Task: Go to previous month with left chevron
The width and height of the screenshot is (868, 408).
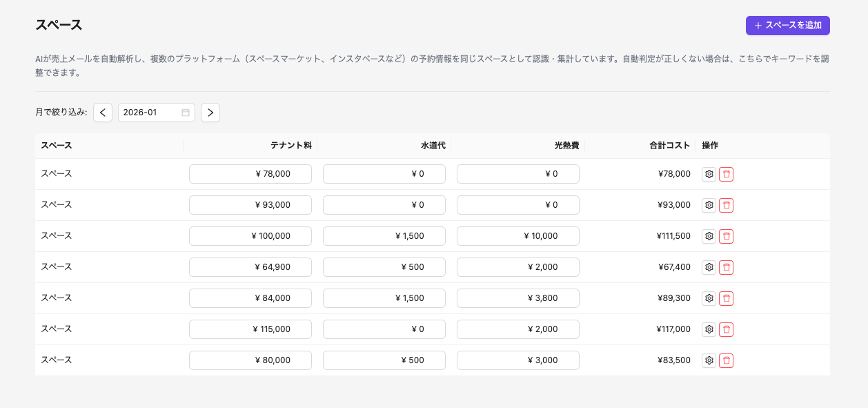Action: coord(103,113)
